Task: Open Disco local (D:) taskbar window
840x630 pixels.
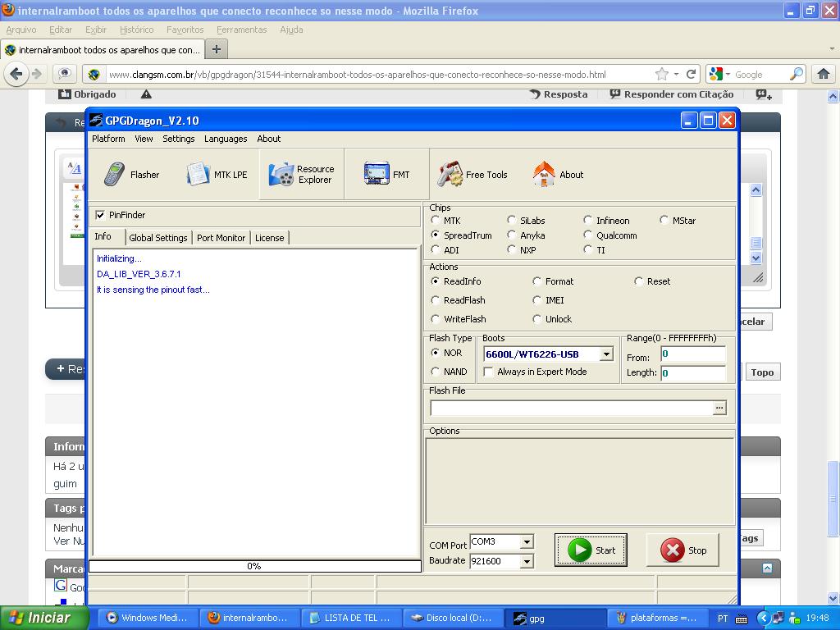Action: (x=452, y=618)
